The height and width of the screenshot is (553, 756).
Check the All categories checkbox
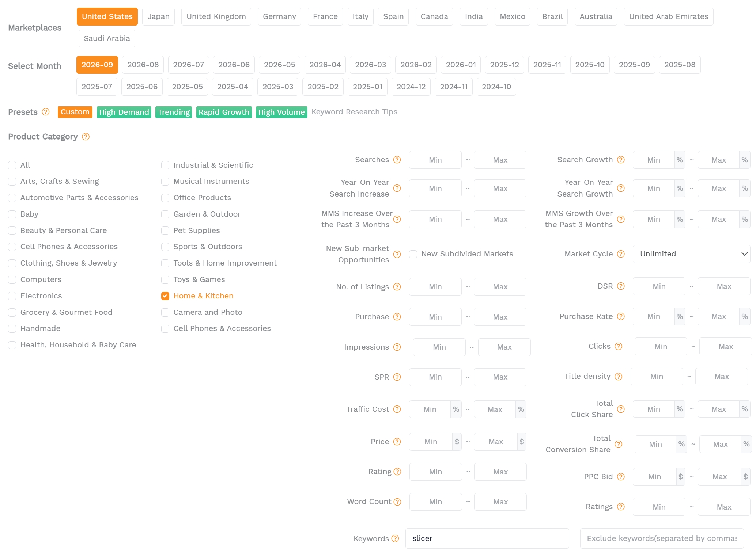[12, 165]
